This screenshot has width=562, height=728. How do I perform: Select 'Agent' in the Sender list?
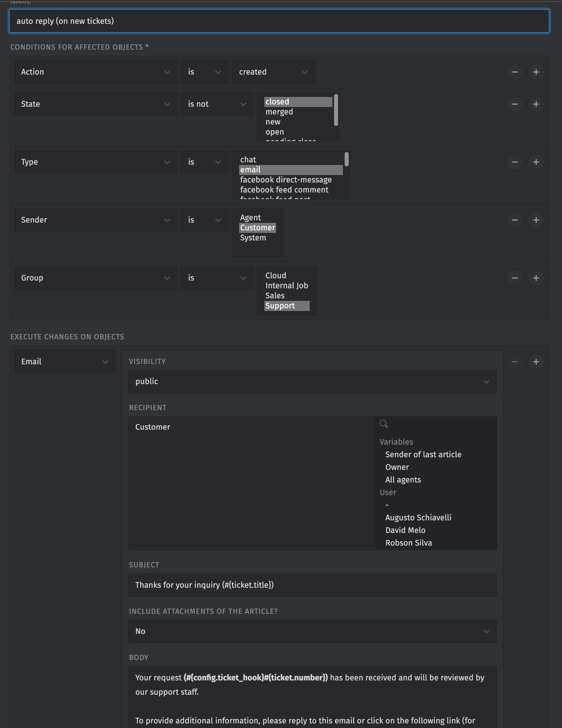tap(257, 218)
